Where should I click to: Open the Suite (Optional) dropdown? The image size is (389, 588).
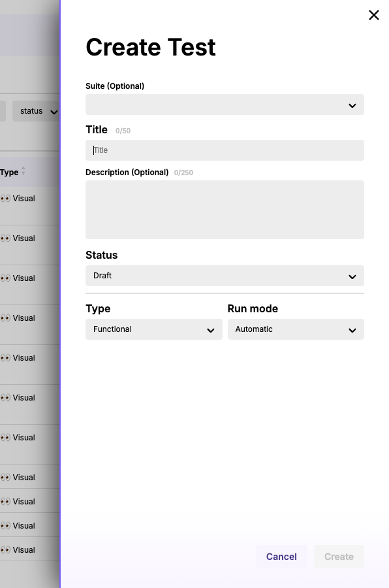(x=225, y=105)
